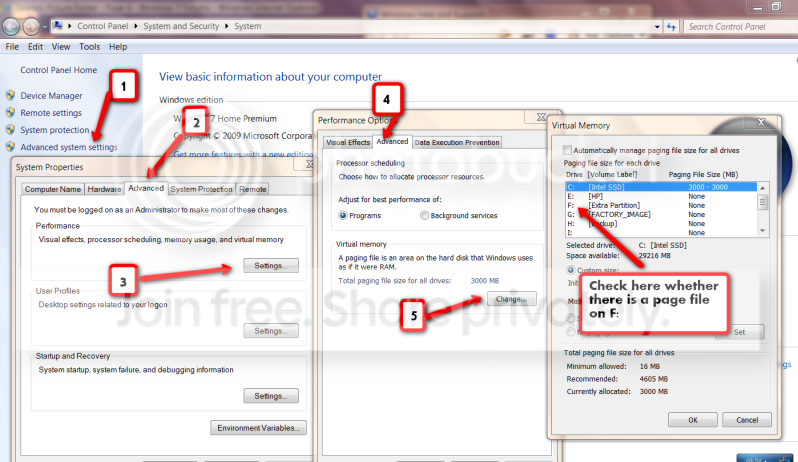The height and width of the screenshot is (462, 798).
Task: Click the shield icon beside Remote settings
Action: [10, 112]
